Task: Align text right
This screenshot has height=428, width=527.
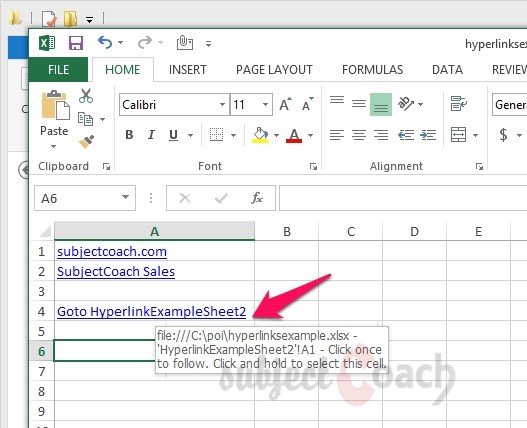Action: (x=381, y=135)
